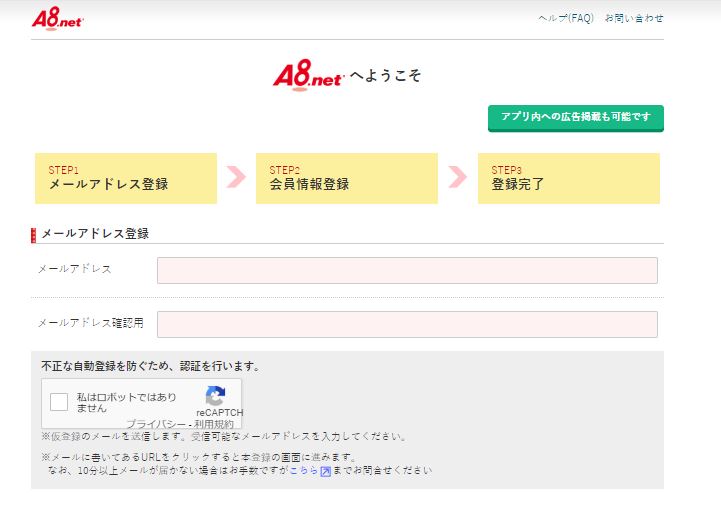Click the green アプリ内への広告掲載も可能です button
721x509 pixels.
click(576, 118)
